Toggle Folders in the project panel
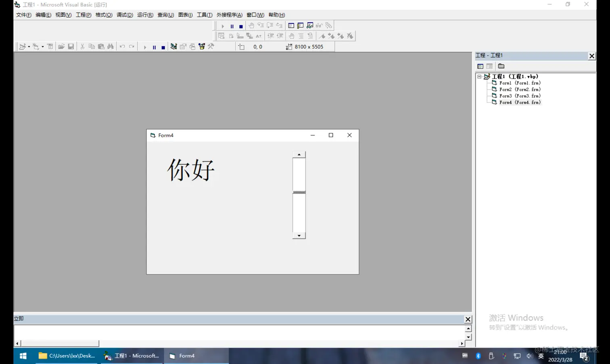 (x=501, y=66)
